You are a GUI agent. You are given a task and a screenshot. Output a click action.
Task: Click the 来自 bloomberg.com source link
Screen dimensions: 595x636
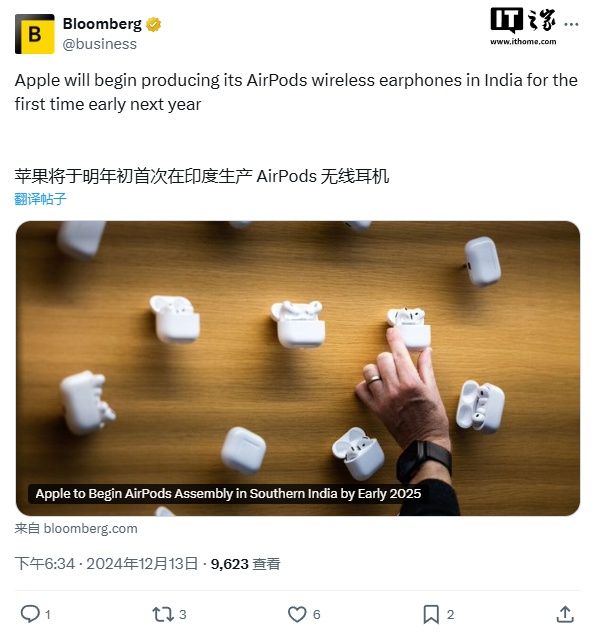pos(76,529)
